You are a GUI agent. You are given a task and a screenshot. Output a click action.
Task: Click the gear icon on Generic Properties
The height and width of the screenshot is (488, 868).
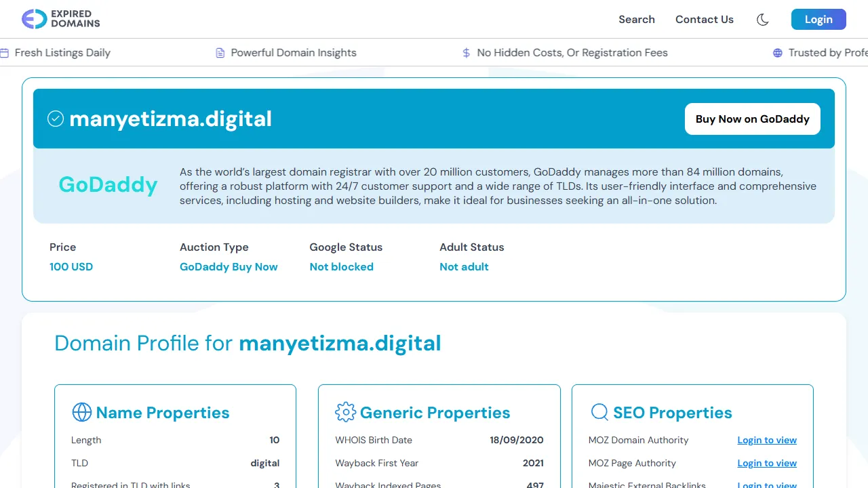point(346,412)
